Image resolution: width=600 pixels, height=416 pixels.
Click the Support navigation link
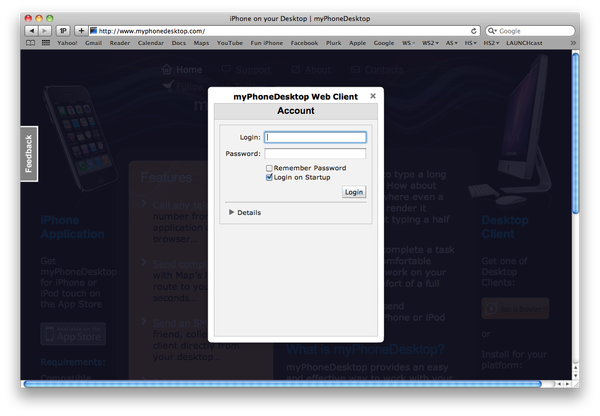[x=253, y=70]
